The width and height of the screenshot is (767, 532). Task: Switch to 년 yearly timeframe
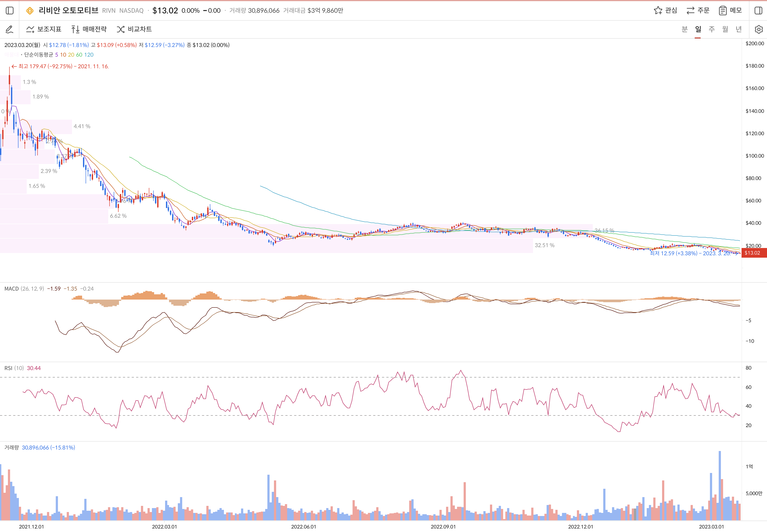739,29
